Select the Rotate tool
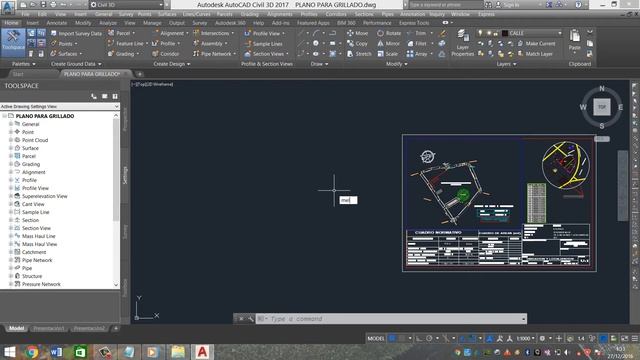Screen dimensions: 640x360 [x=389, y=33]
